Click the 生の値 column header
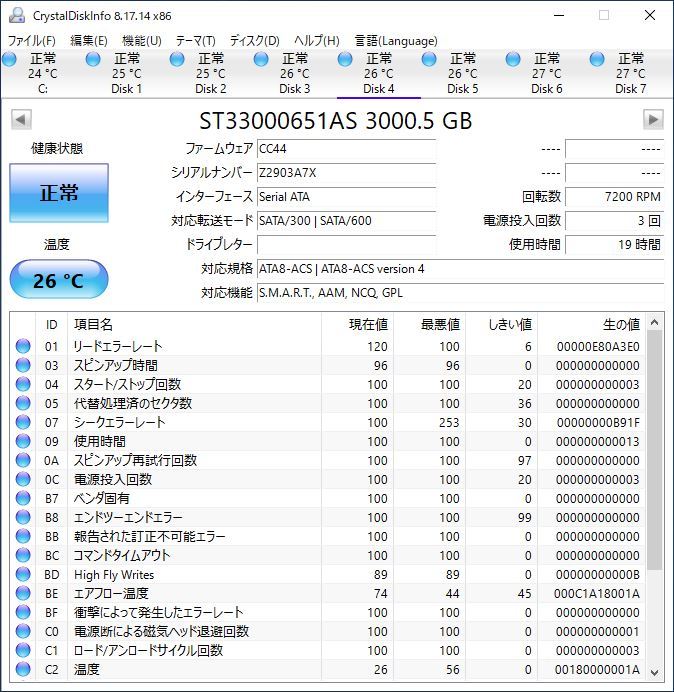The image size is (674, 692). coord(591,324)
